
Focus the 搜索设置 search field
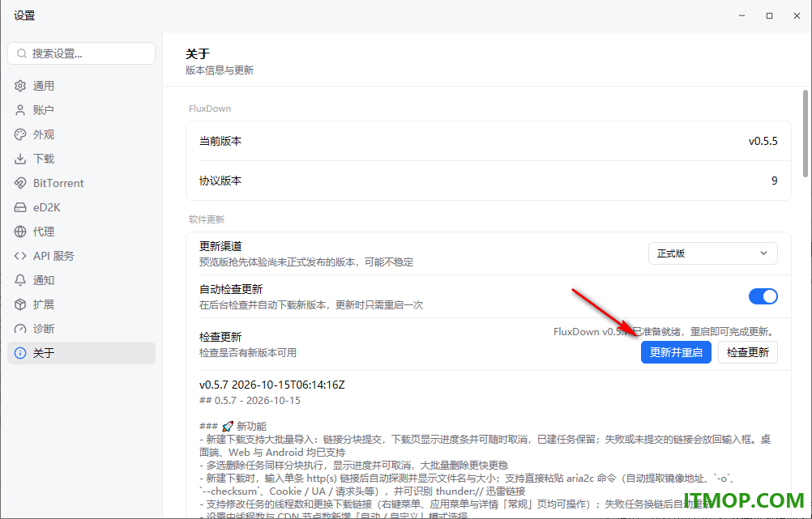click(x=81, y=53)
